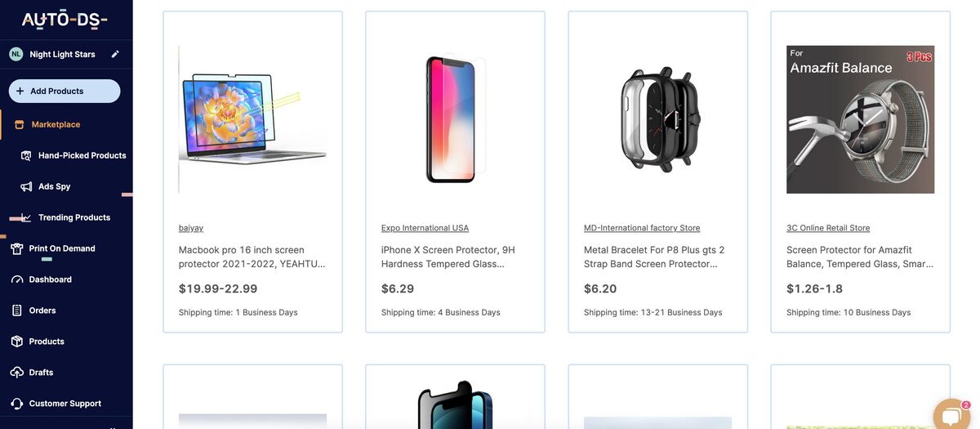Visit the Expo International USA store link
The height and width of the screenshot is (429, 980).
[x=425, y=228]
